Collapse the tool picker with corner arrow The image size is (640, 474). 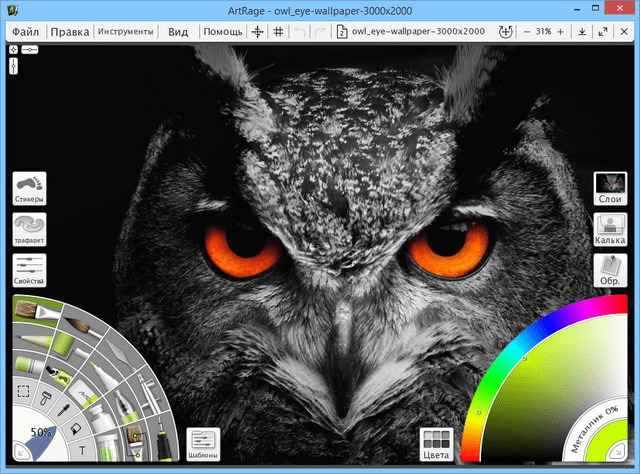(20, 452)
